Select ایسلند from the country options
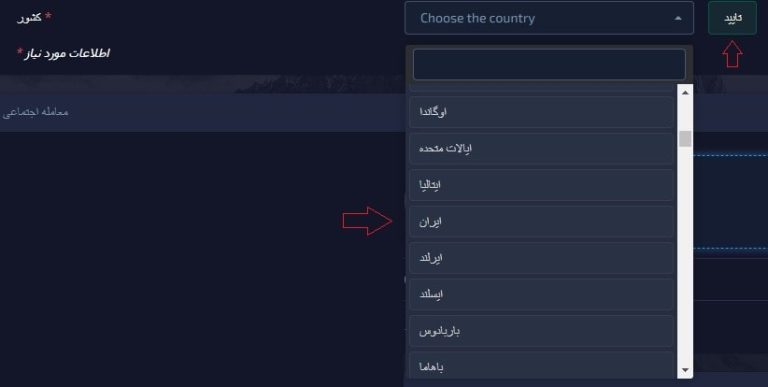The width and height of the screenshot is (768, 387). (x=541, y=294)
